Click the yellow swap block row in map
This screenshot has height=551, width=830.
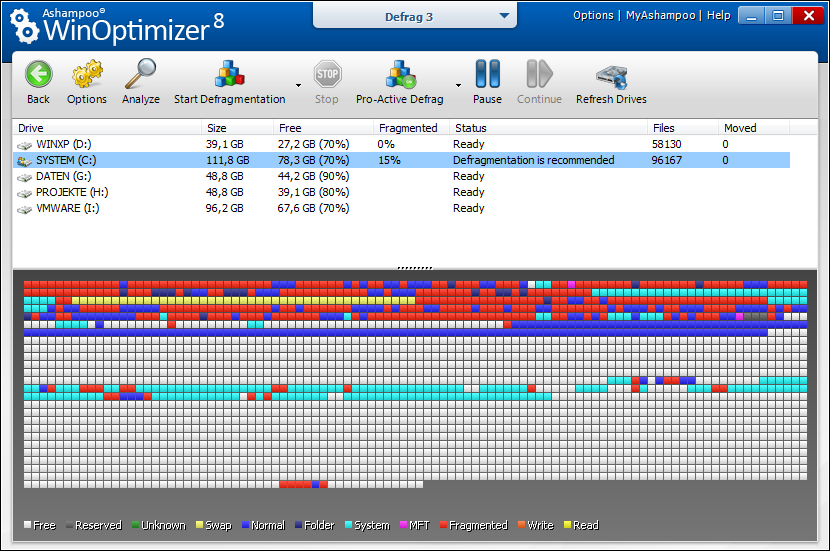click(243, 300)
